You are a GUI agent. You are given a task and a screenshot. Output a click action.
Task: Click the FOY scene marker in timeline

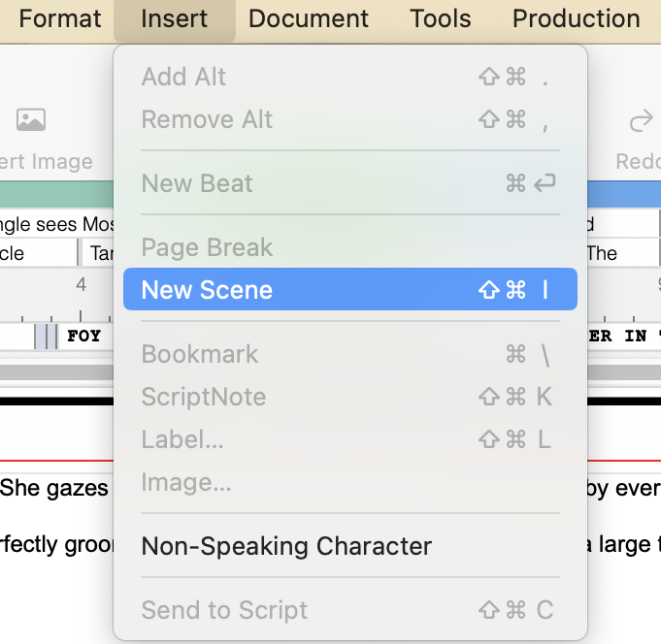(x=83, y=336)
